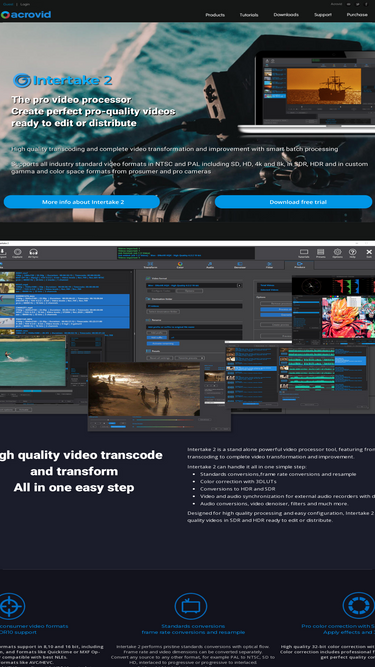Click the Intertake 2 logo
The height and width of the screenshot is (667, 375).
coord(62,80)
